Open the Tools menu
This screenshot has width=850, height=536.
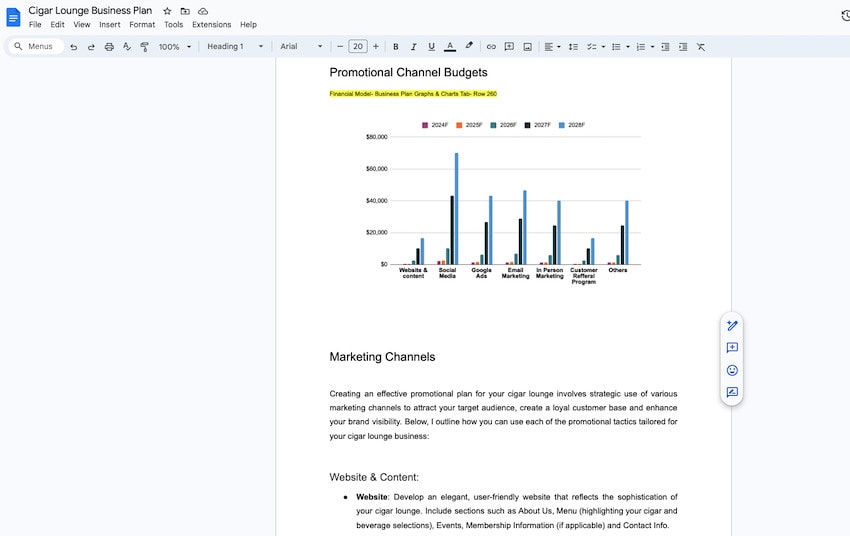click(173, 24)
